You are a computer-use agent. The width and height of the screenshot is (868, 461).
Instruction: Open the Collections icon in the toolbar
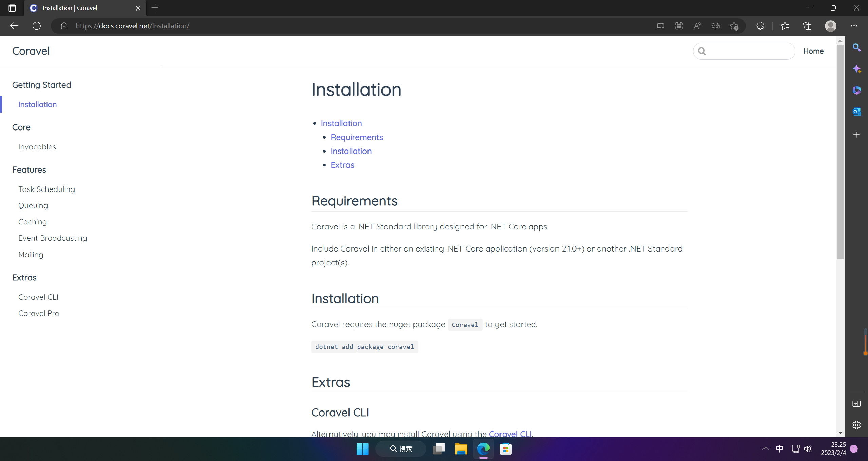click(807, 26)
